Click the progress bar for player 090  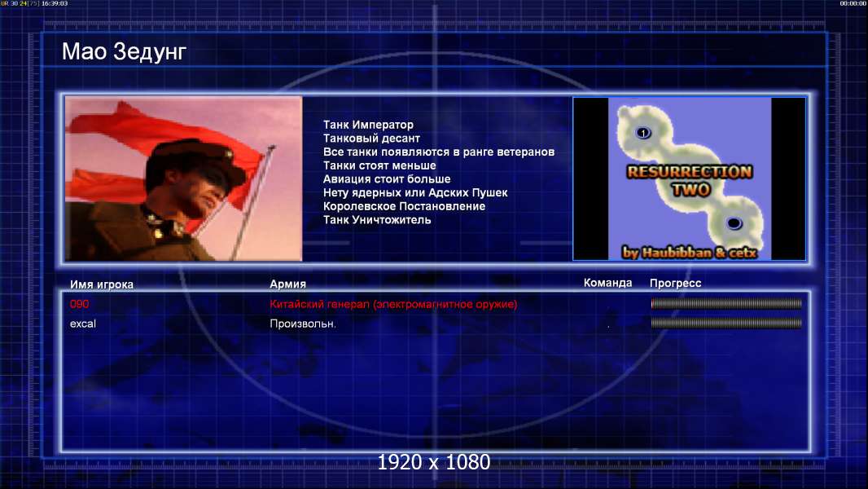(726, 303)
